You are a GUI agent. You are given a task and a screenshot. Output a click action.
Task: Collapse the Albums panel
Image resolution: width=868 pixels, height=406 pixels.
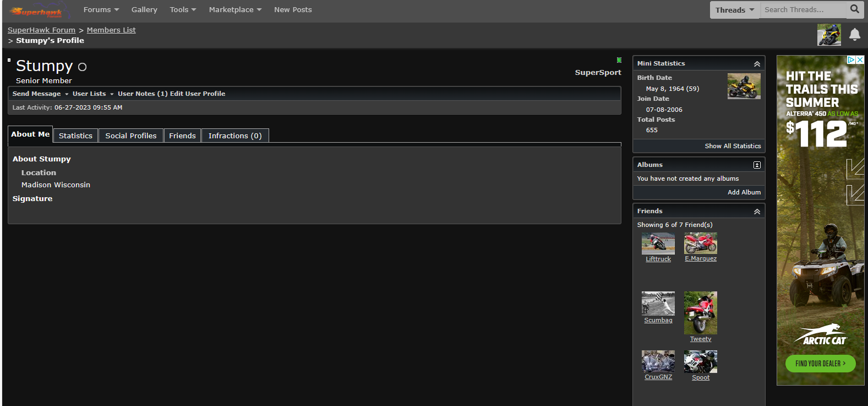coord(757,165)
